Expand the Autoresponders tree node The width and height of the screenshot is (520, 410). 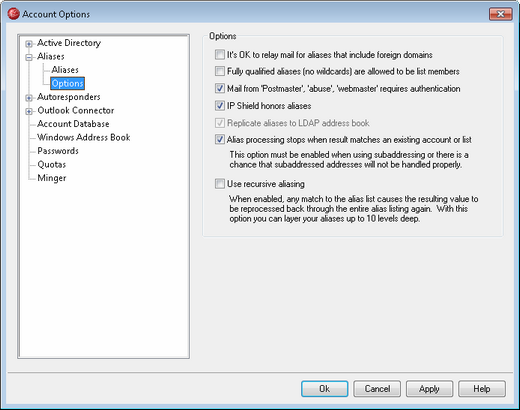point(29,98)
